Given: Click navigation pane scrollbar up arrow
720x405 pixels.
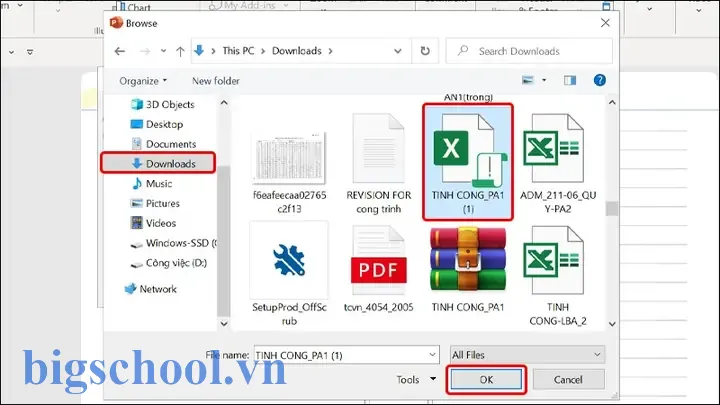Looking at the screenshot, I should click(224, 102).
